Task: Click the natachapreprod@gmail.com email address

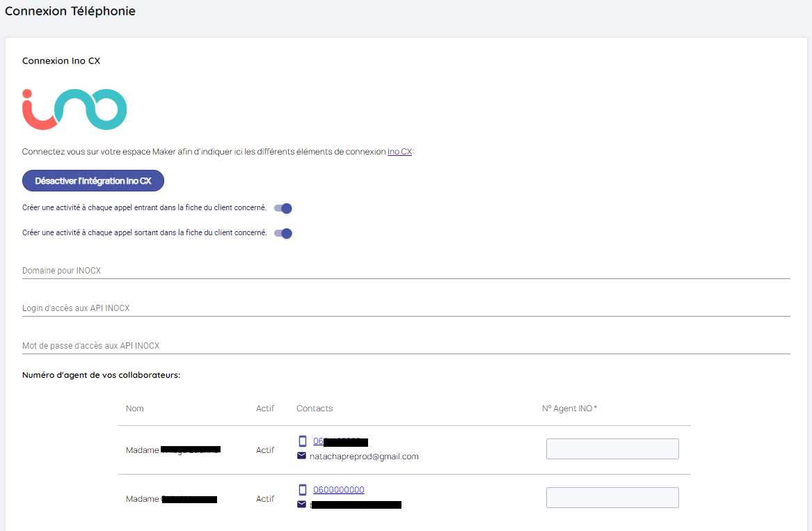Action: pyautogui.click(x=364, y=457)
